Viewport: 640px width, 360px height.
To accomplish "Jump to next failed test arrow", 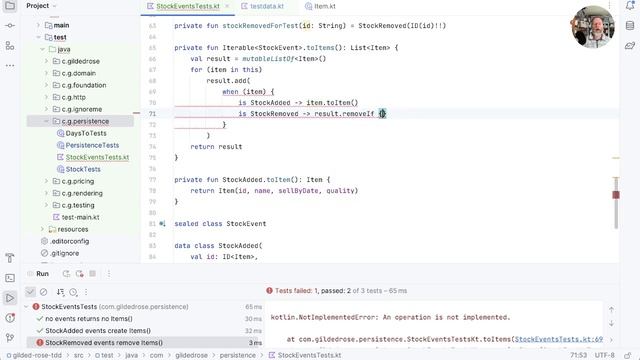I will 611,323.
